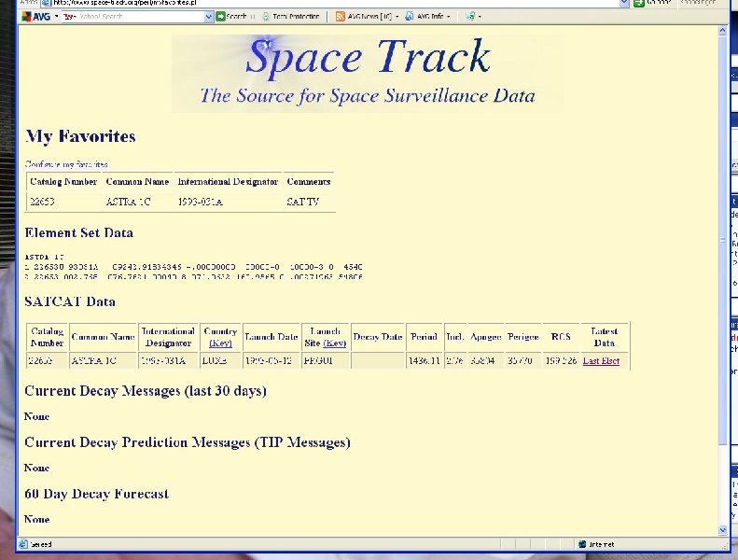The image size is (738, 560).
Task: Click 22653 in the My Favorites table
Action: [42, 202]
